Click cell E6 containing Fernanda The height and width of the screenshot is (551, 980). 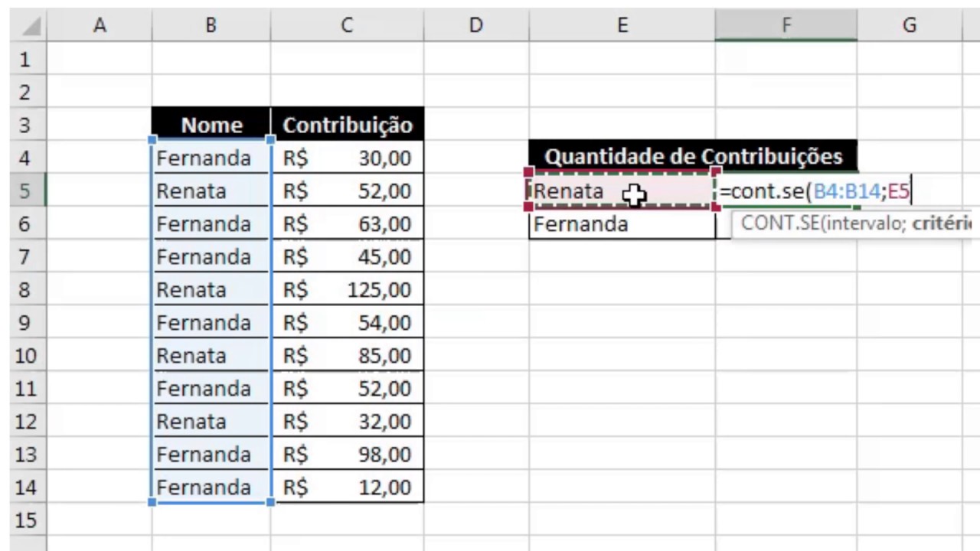tap(622, 224)
